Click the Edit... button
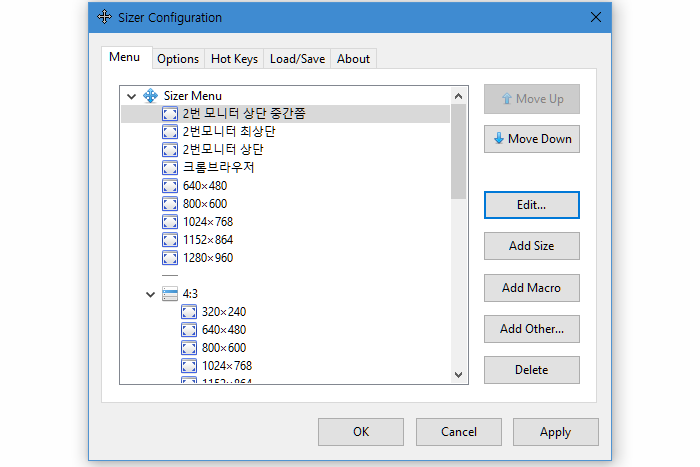This screenshot has width=700, height=467. (x=532, y=205)
